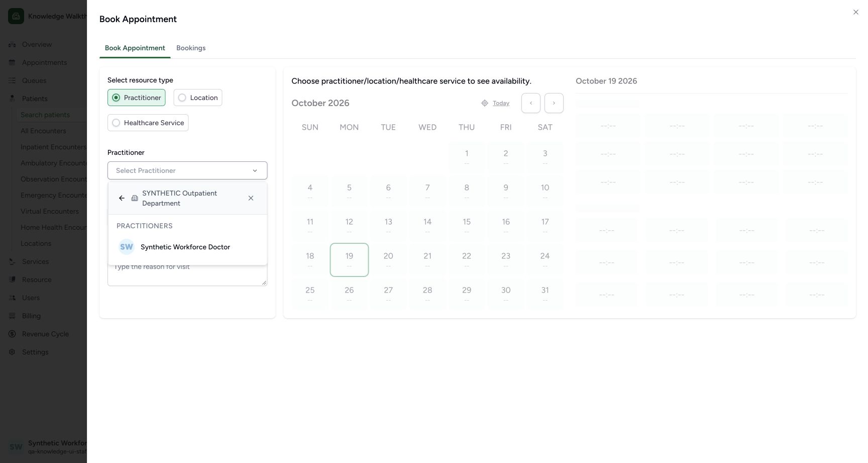Select the Healthcare Service radio option
Screen dimensions: 868x463
click(x=148, y=123)
